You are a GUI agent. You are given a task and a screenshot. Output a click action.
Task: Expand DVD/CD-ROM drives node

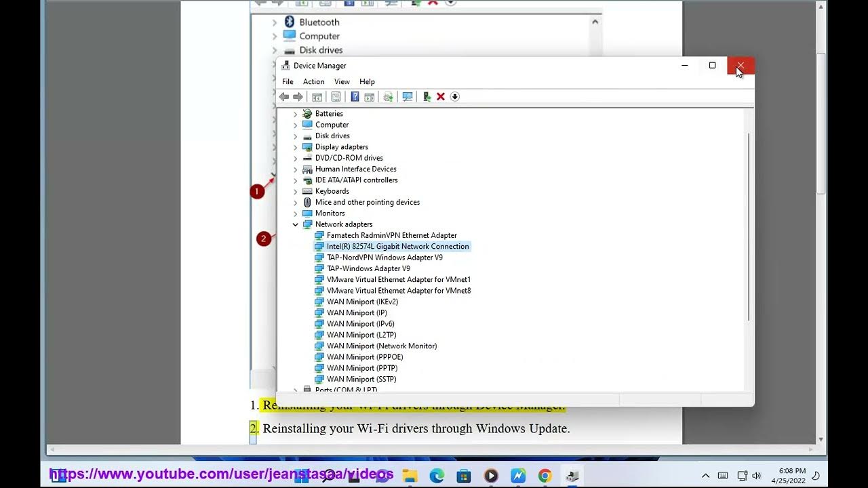tap(296, 158)
